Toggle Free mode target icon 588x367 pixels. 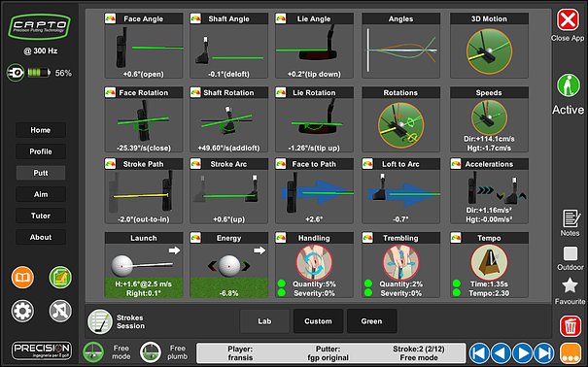coord(93,352)
